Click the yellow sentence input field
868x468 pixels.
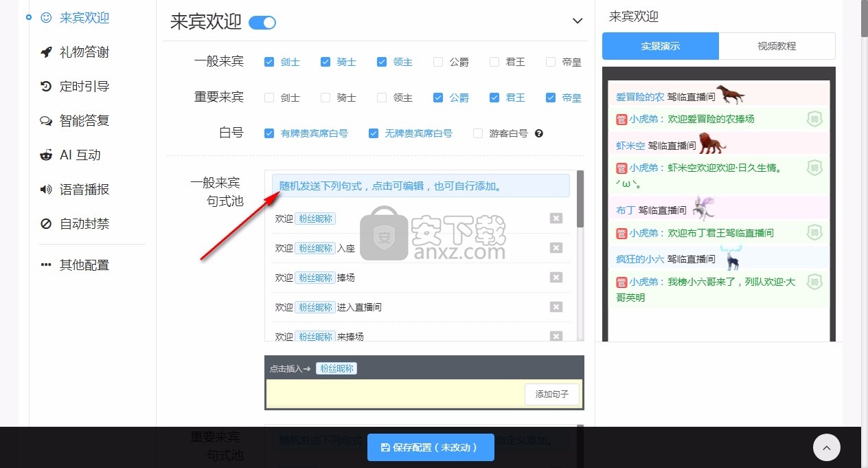(x=396, y=394)
